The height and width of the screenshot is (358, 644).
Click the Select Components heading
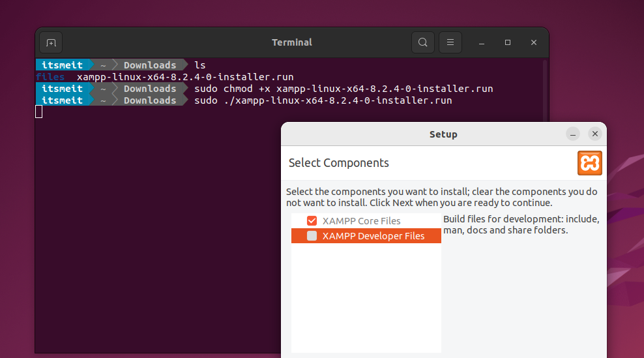[x=338, y=163]
